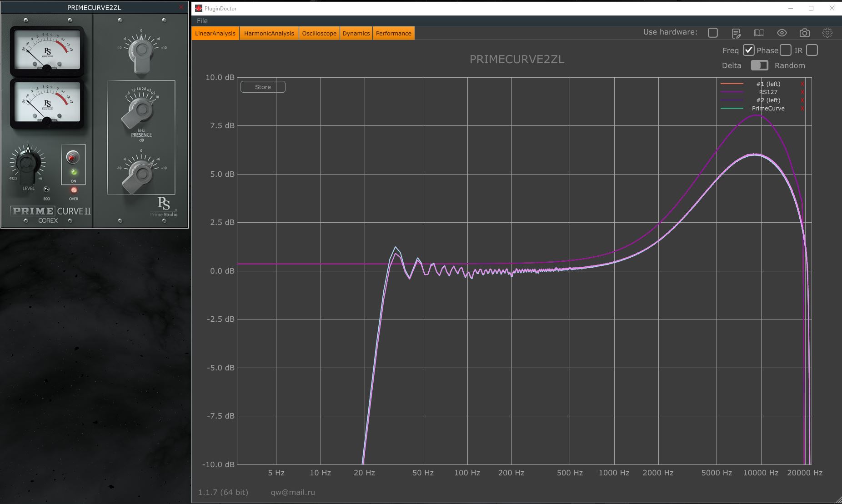Close the PRIMECURVE2ZL plugin window
842x504 pixels.
(181, 7)
